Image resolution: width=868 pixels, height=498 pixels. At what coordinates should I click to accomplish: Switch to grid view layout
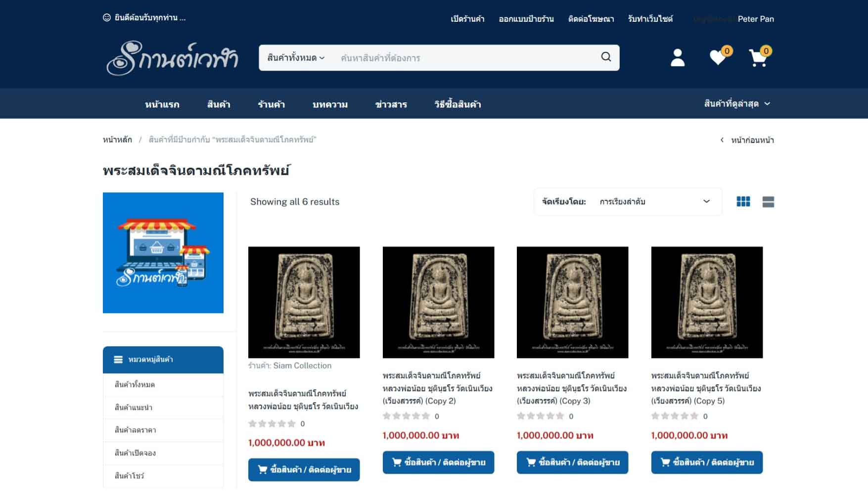(x=743, y=201)
